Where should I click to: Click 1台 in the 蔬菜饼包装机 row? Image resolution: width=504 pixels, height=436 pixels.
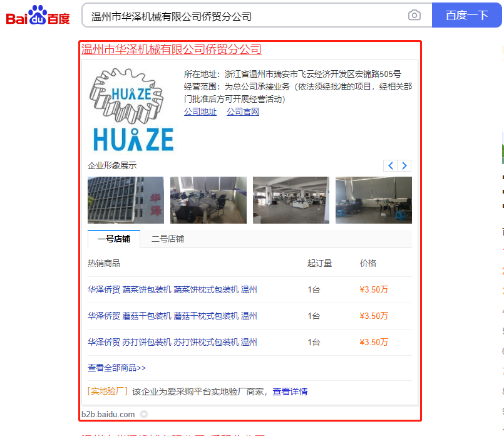314,289
